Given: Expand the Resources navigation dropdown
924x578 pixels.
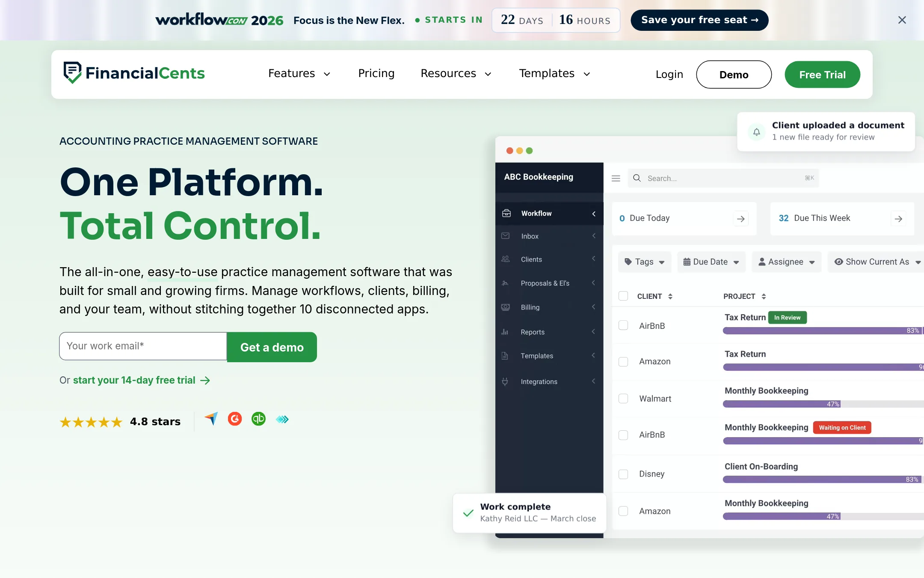Looking at the screenshot, I should click(456, 74).
